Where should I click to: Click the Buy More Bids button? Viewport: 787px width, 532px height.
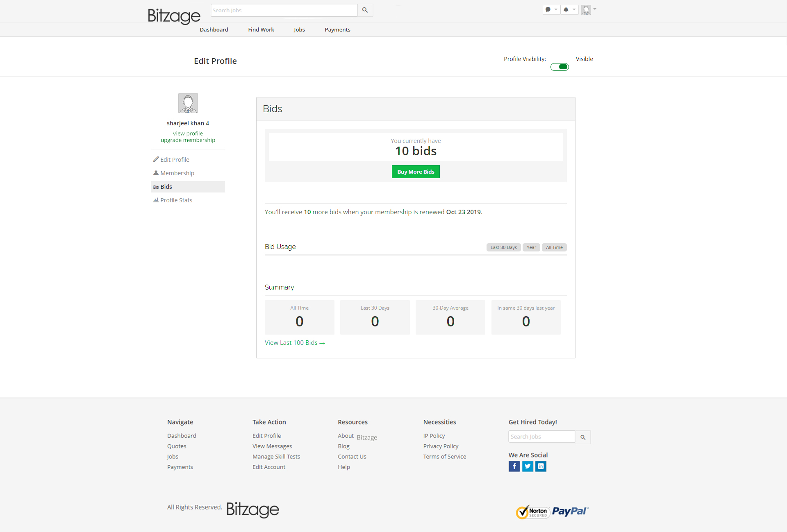point(415,172)
